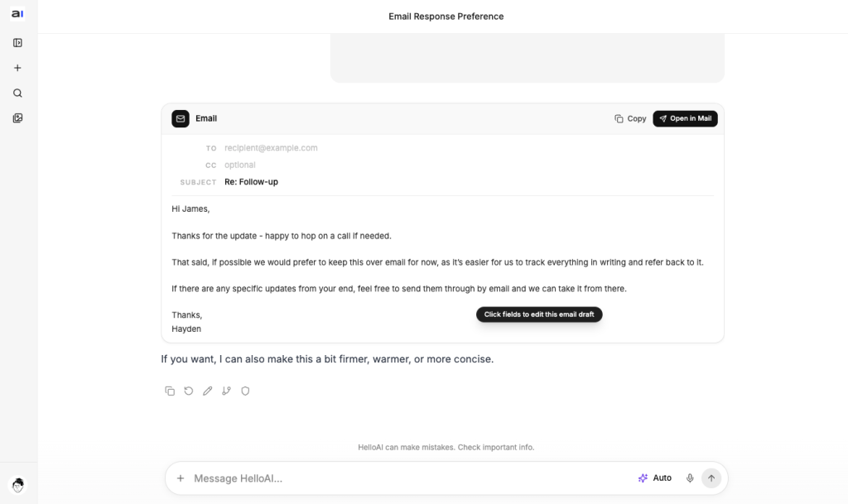Toggle the sidebar panel icon
Screen dimensions: 848x504
click(x=17, y=43)
